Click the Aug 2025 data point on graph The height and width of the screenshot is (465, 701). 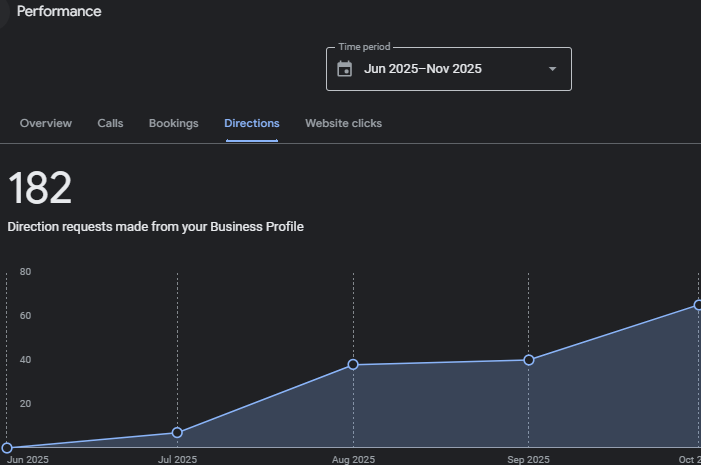point(353,365)
